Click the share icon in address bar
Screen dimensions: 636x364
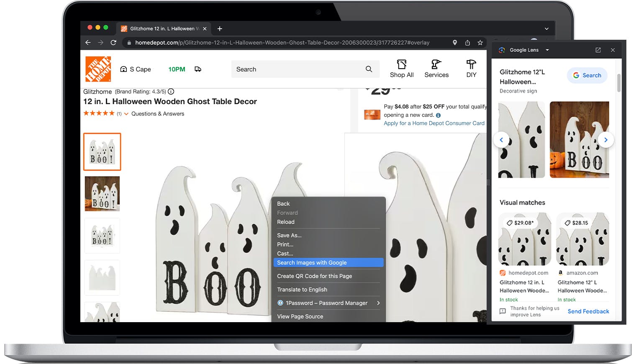tap(467, 43)
